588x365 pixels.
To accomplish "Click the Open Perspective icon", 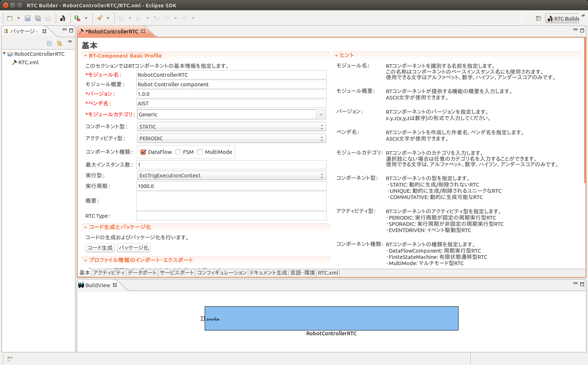I will [x=538, y=18].
